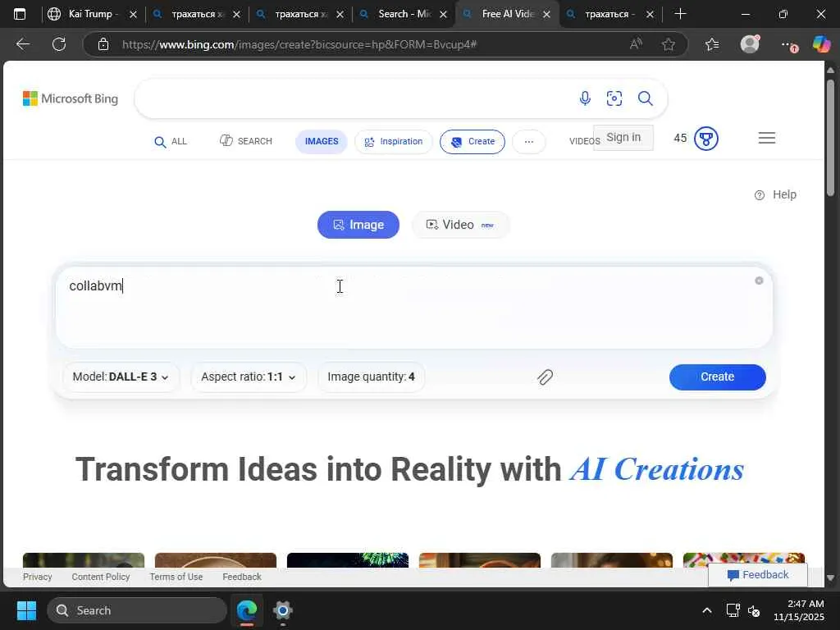The width and height of the screenshot is (840, 630).
Task: Open the Inspiration tab
Action: pyautogui.click(x=394, y=141)
